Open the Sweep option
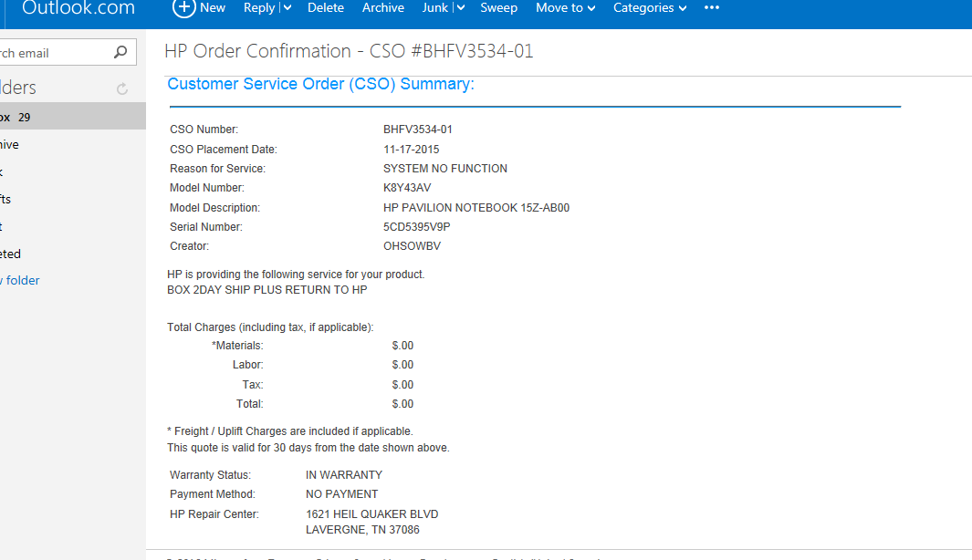Screen dimensions: 972x560 coord(498,8)
